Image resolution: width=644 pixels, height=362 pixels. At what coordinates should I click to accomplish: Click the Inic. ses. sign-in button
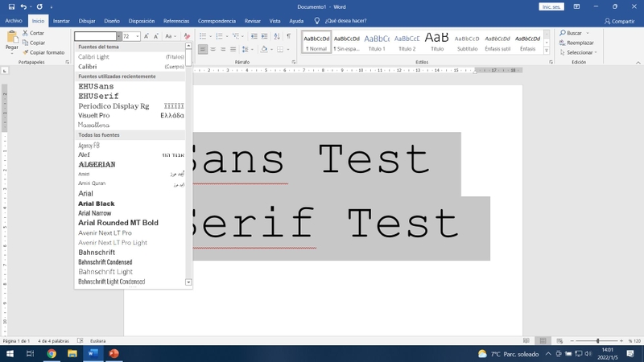(x=551, y=6)
